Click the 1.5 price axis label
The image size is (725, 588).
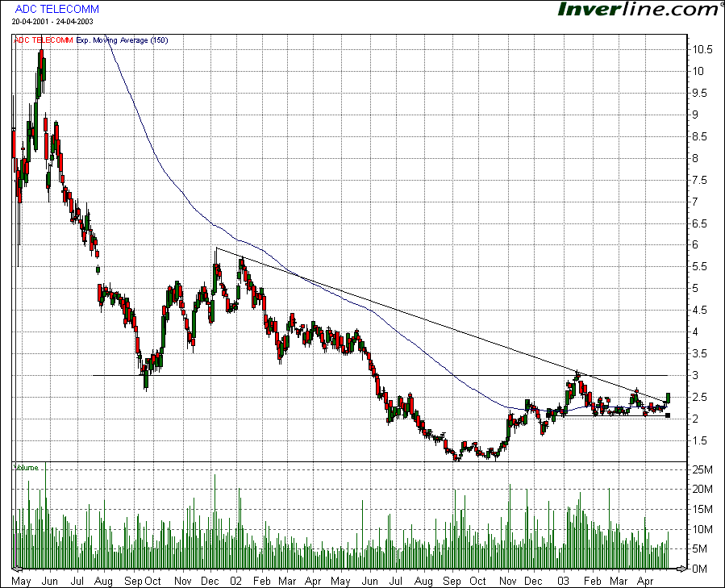699,440
